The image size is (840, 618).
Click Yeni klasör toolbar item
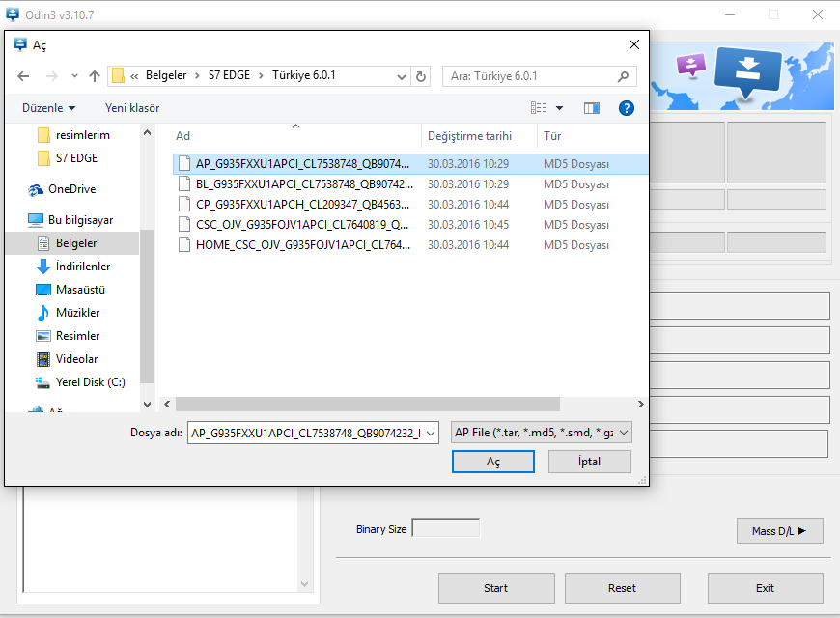point(132,108)
